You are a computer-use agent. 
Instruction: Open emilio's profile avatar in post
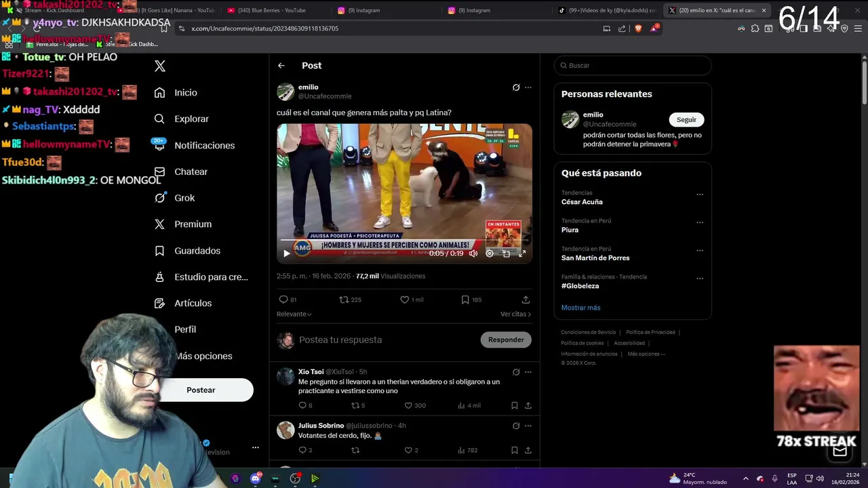pyautogui.click(x=285, y=91)
